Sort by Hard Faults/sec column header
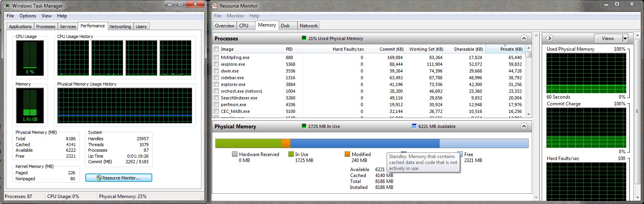The width and height of the screenshot is (644, 204). (x=334, y=49)
